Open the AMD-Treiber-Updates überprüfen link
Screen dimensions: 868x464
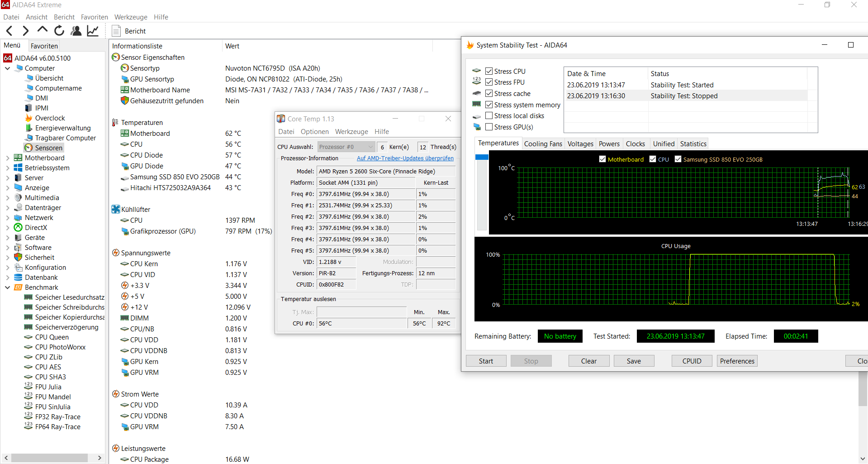pos(405,158)
